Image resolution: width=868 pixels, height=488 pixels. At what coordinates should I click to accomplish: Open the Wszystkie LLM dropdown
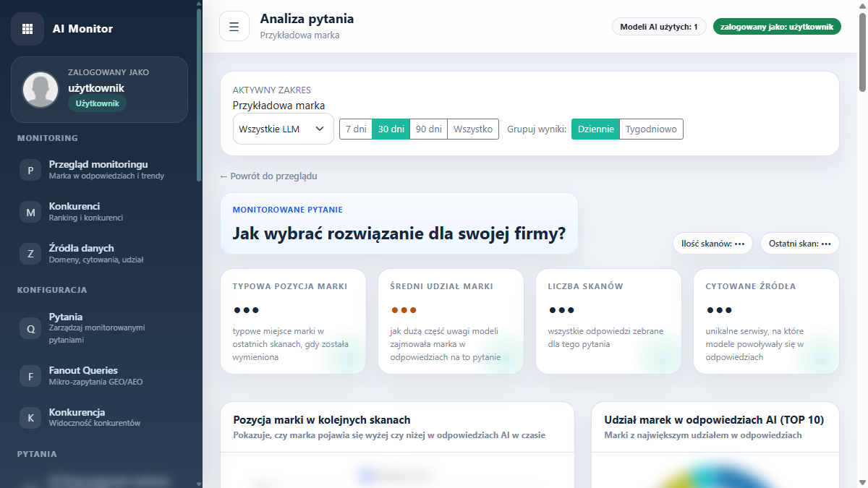tap(284, 129)
